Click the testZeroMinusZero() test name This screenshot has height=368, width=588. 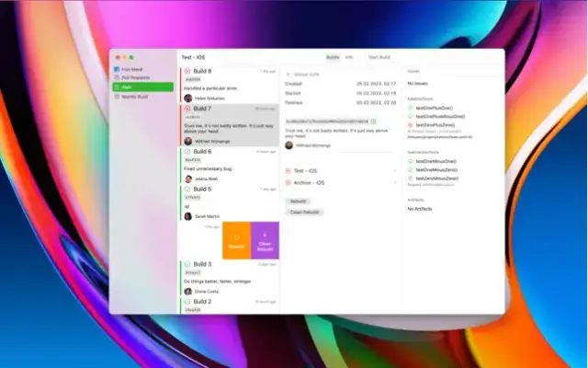pyautogui.click(x=437, y=178)
